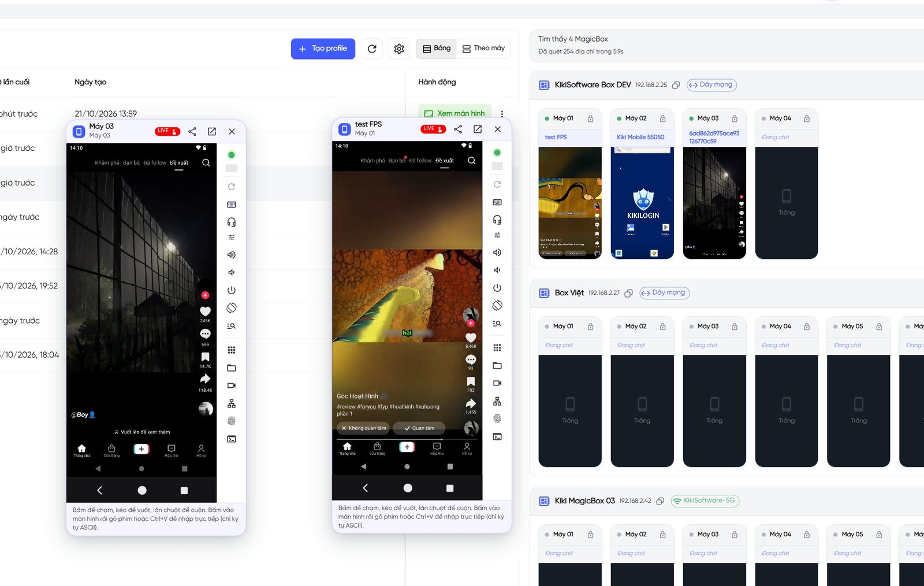This screenshot has width=924, height=586.
Task: Click volume down icon in test FPS window
Action: [x=497, y=270]
